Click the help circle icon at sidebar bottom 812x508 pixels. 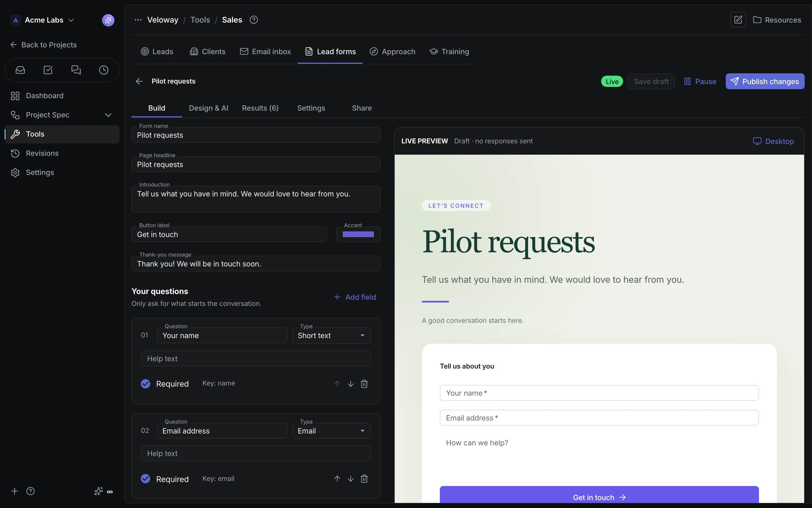(x=30, y=491)
